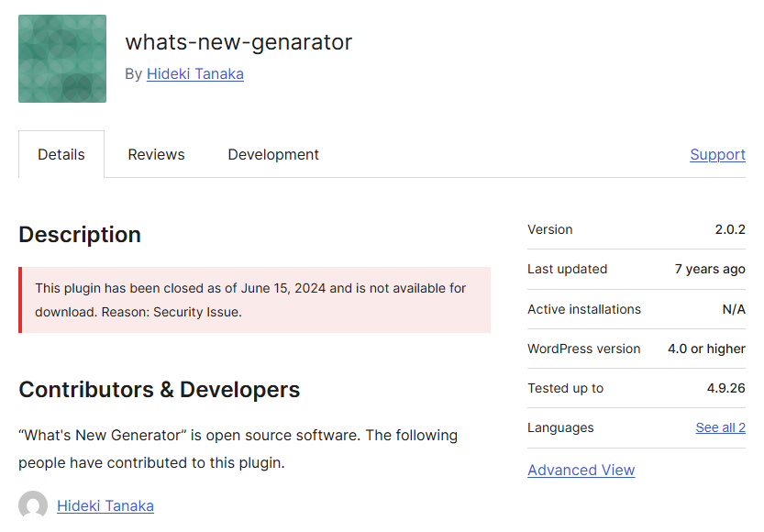Screen dimensions: 764x532
Task: Open the Hideki Tanaka author link below title
Action: click(194, 73)
